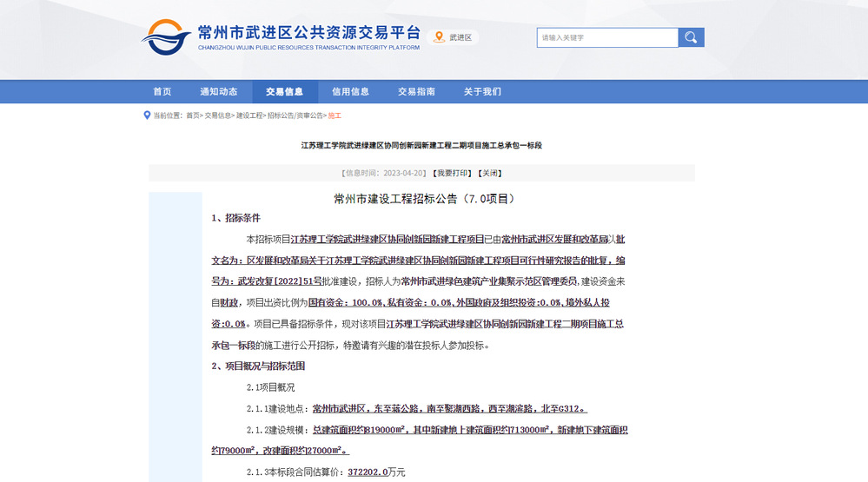The width and height of the screenshot is (868, 482).
Task: Focus the keyword search input field
Action: pos(607,37)
